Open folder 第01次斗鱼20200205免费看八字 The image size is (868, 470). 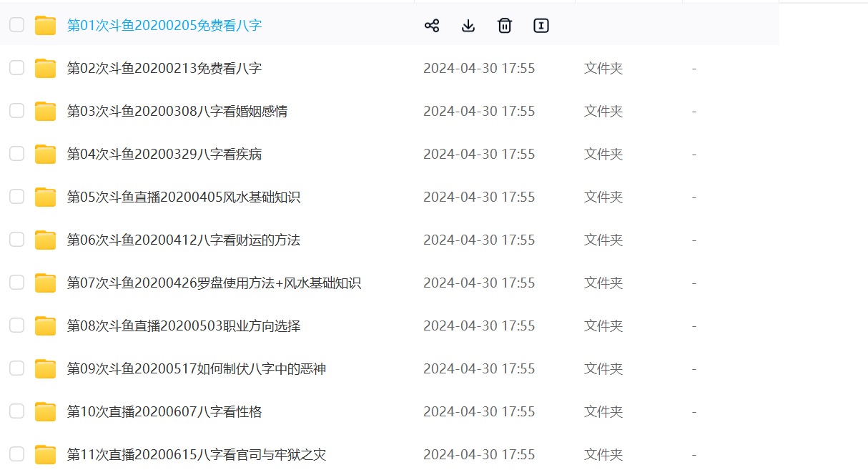pos(164,26)
